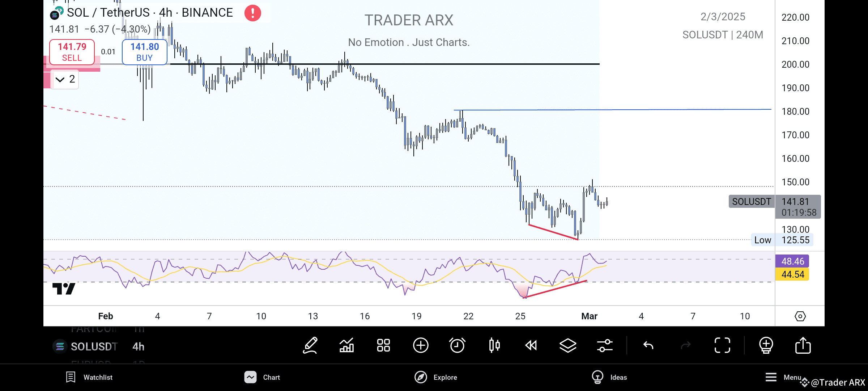The width and height of the screenshot is (868, 391).
Task: Open the indicators chart icon
Action: click(x=346, y=345)
